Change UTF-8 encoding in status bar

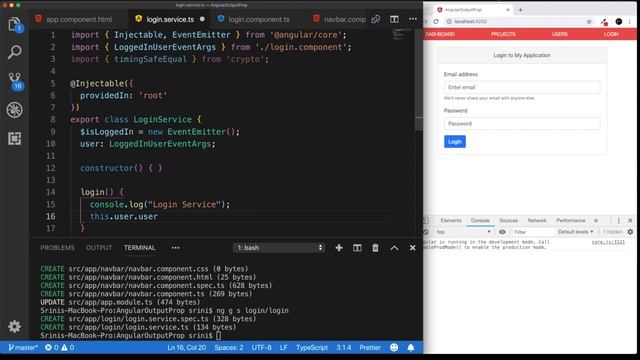point(261,347)
